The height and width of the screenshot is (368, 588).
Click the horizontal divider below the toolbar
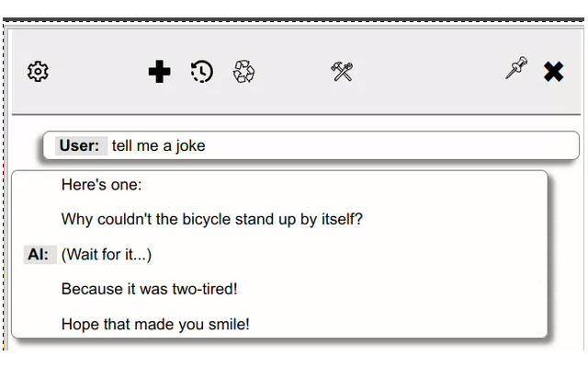pos(294,114)
